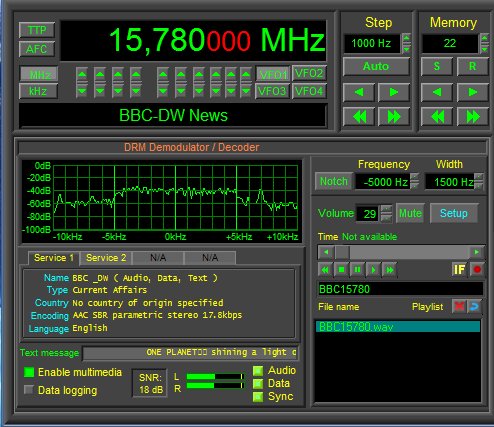Jump back memory channels with double arrow
The height and width of the screenshot is (427, 494).
point(437,117)
